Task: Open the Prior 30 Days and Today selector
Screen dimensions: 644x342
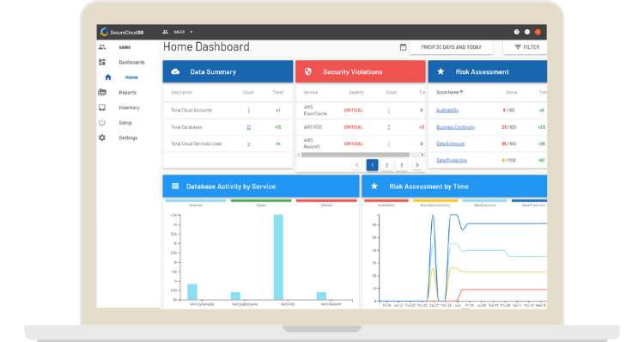Action: tap(451, 47)
